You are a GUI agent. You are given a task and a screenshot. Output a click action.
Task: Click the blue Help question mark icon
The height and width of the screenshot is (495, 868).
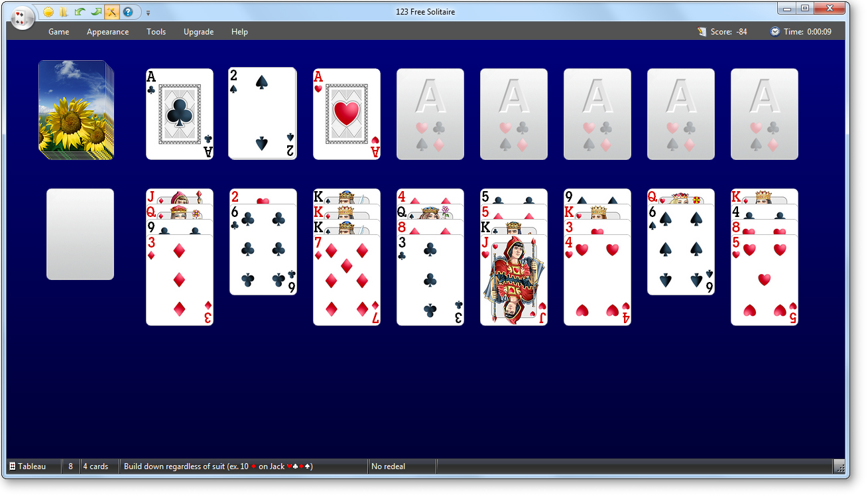point(128,12)
